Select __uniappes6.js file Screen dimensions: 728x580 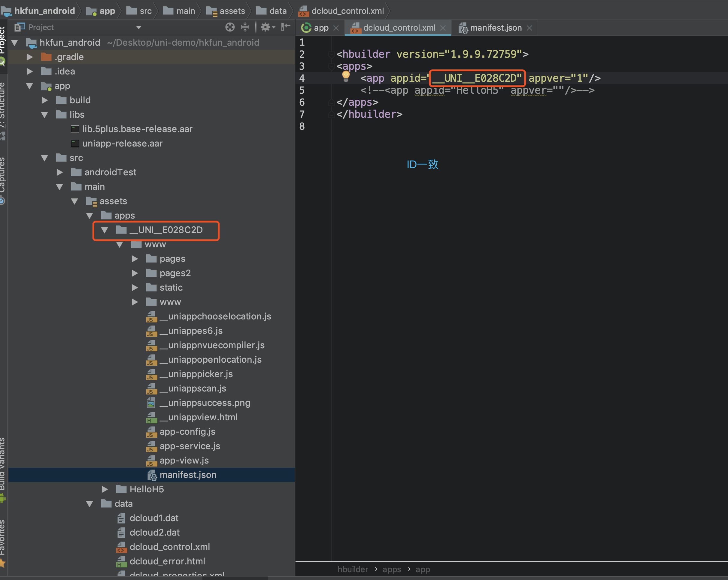pyautogui.click(x=184, y=331)
